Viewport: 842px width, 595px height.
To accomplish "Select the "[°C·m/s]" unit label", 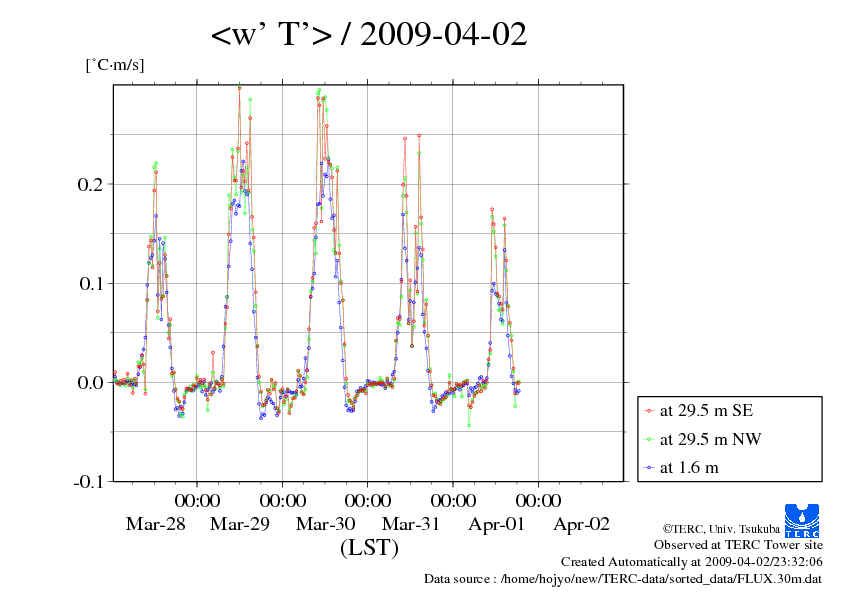I will click(x=115, y=65).
